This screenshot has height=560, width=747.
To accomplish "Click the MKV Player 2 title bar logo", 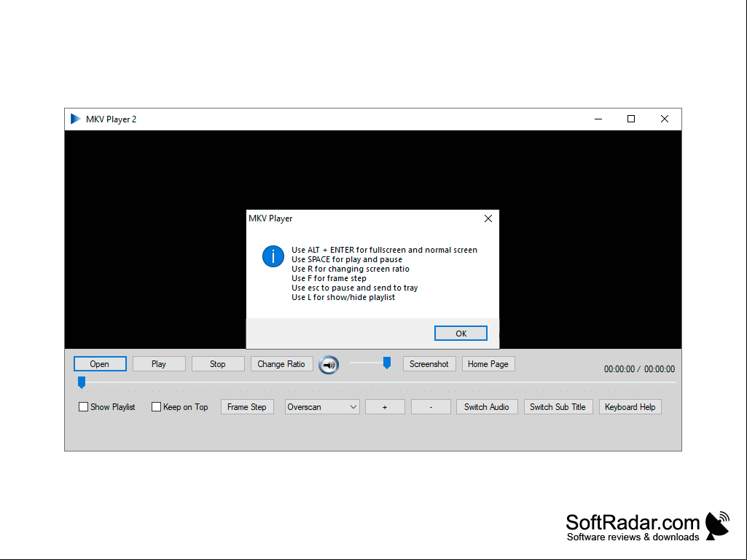I will (x=75, y=119).
